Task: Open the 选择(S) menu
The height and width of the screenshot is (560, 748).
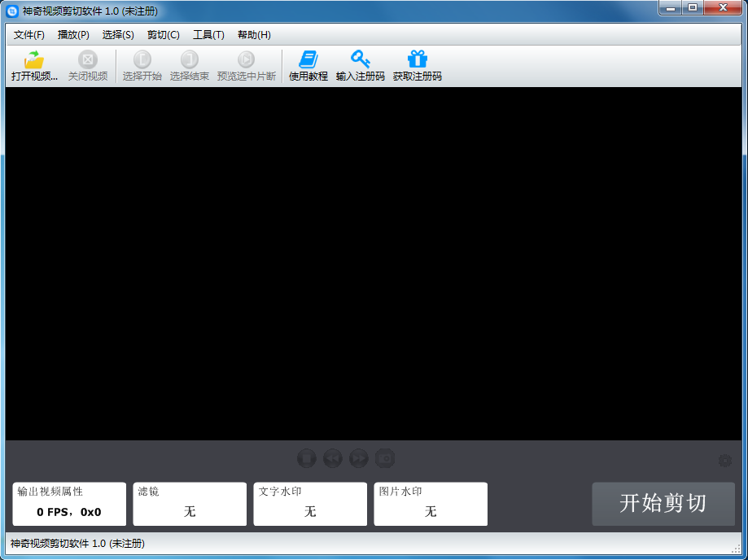Action: [x=118, y=35]
